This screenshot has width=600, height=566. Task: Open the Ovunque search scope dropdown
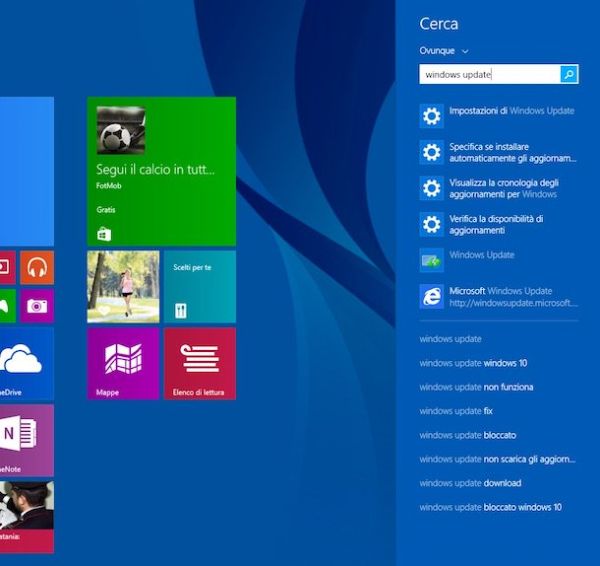click(x=443, y=51)
